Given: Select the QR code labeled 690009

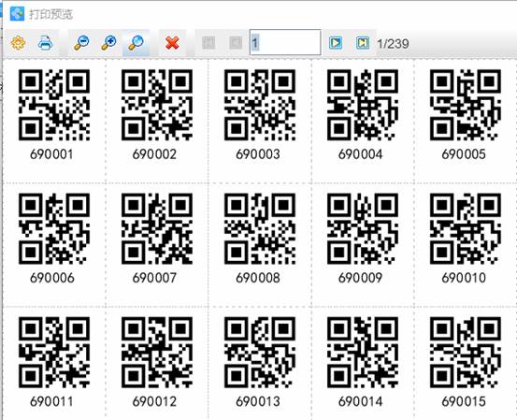Looking at the screenshot, I should (363, 228).
